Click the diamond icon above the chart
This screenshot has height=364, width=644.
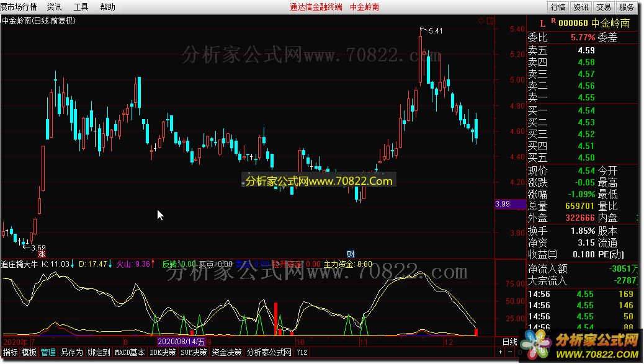tap(481, 20)
